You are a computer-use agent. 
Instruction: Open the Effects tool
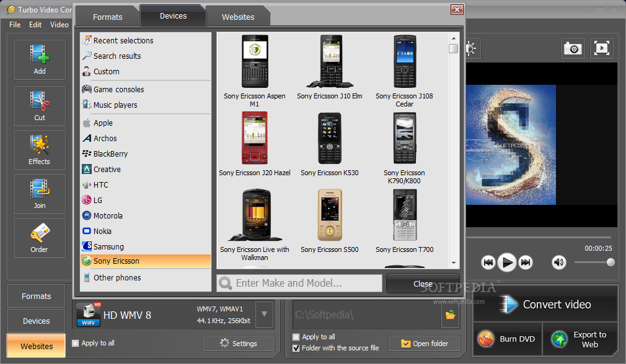click(40, 150)
